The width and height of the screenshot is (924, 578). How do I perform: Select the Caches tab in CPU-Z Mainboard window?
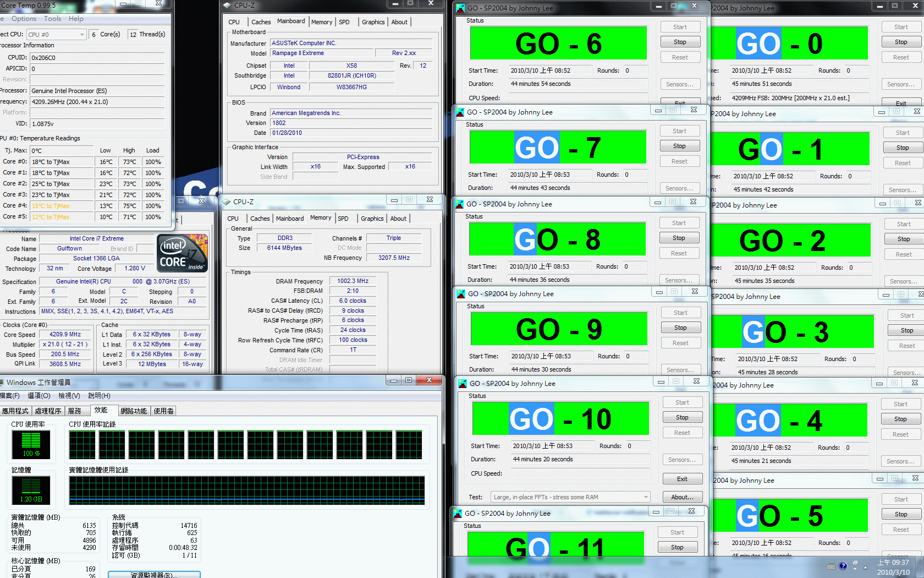[261, 22]
